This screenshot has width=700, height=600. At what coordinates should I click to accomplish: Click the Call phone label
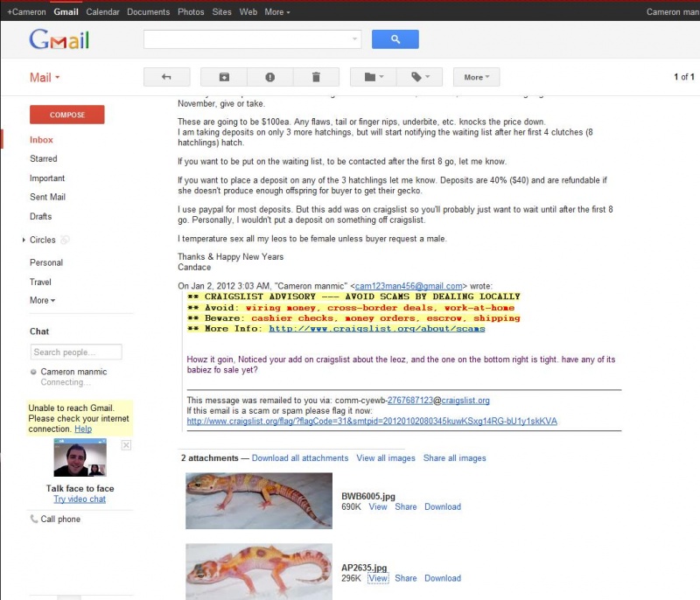(x=60, y=519)
